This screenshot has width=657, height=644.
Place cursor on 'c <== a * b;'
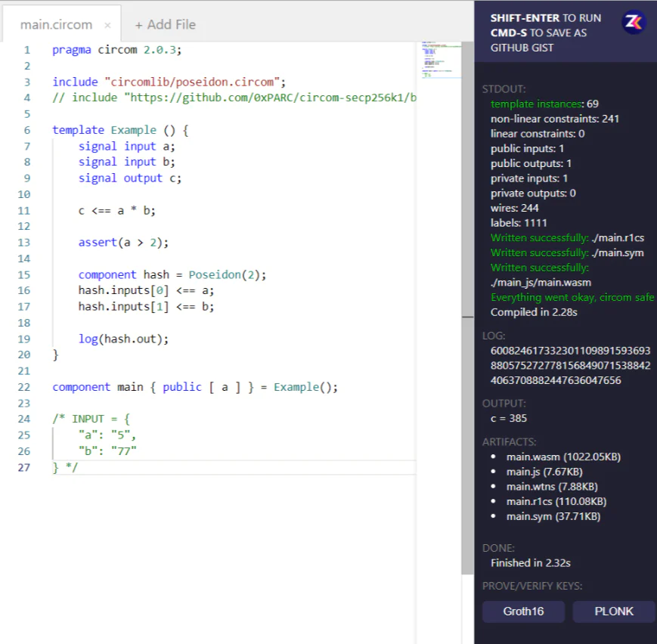tap(117, 210)
